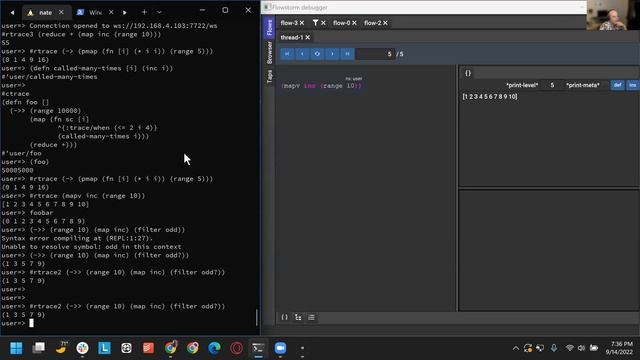Open the Browser side tab

(269, 52)
